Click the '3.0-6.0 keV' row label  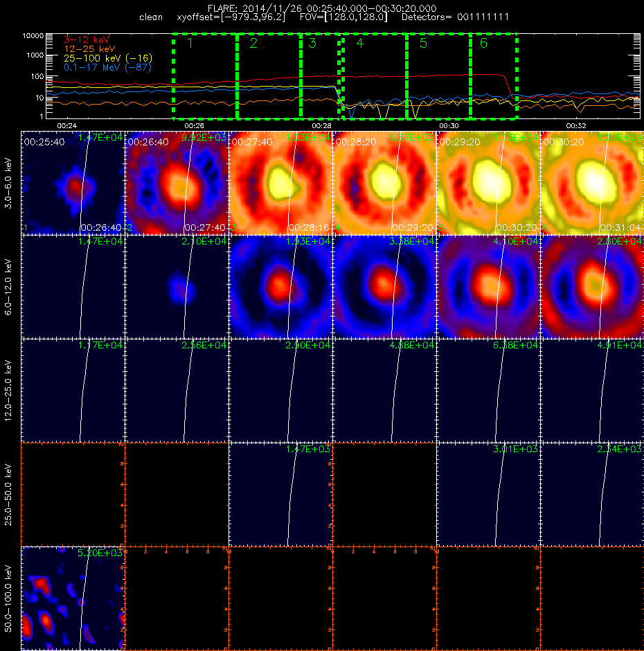(8, 183)
